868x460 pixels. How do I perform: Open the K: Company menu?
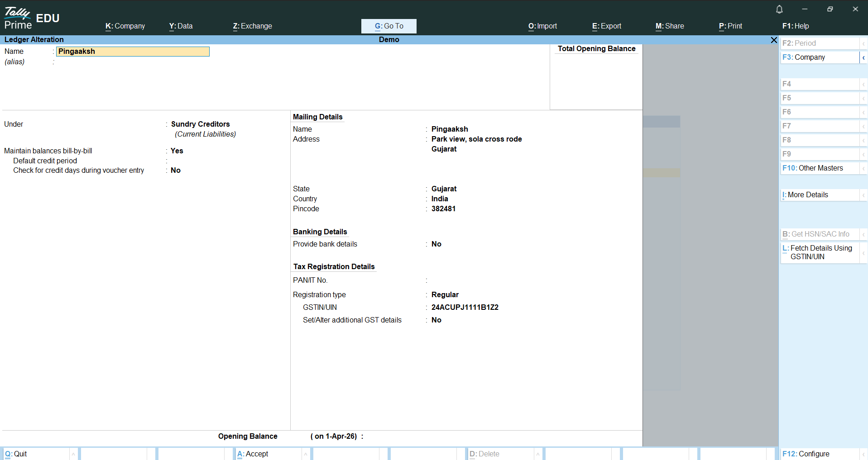tap(125, 26)
